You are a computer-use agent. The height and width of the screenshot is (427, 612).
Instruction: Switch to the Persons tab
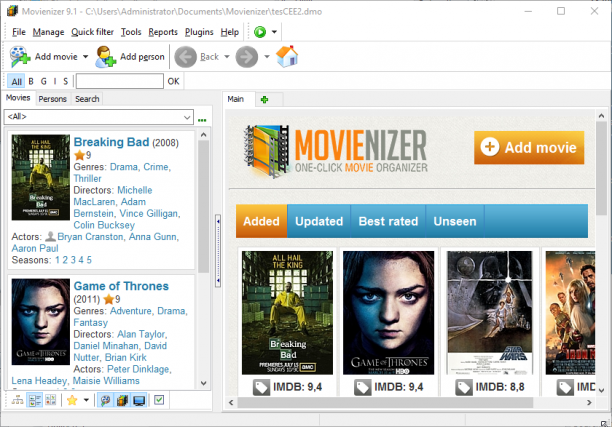(x=53, y=99)
